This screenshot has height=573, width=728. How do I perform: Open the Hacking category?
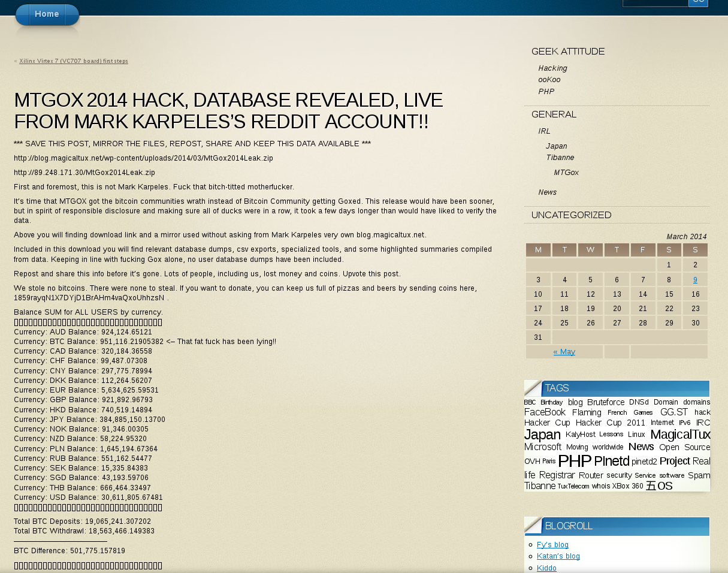(x=552, y=68)
